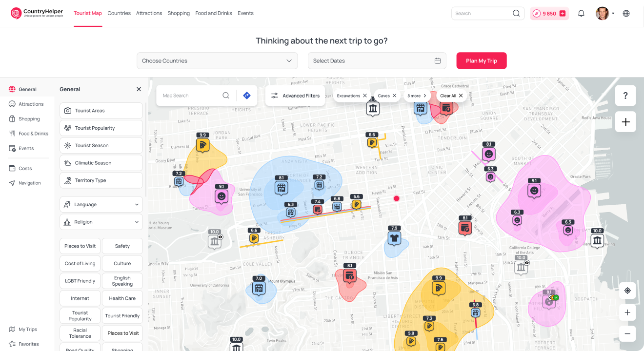Open the map help question mark button

[625, 96]
